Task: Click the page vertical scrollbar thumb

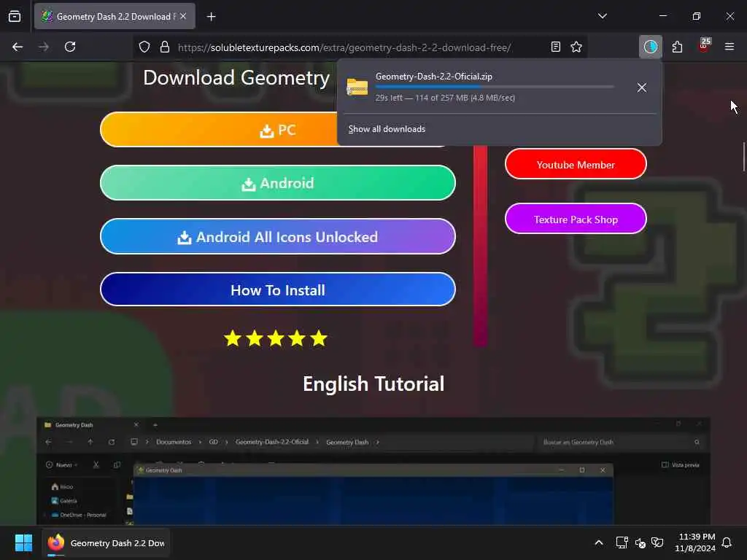Action: pos(743,156)
